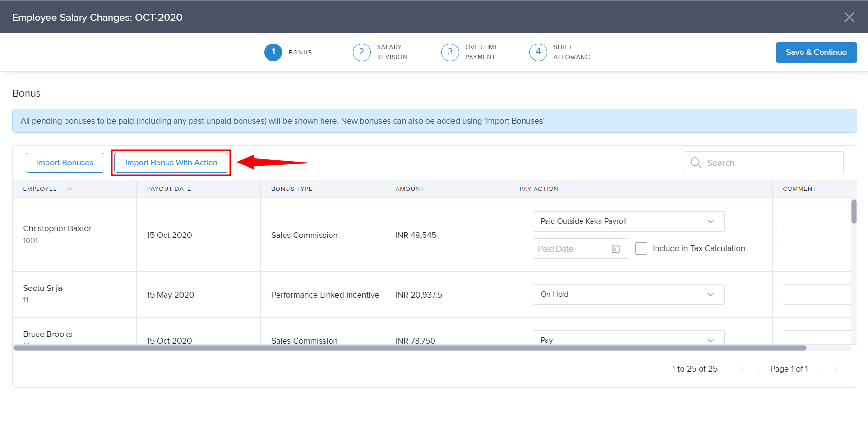This screenshot has width=868, height=426.
Task: Close the Employee Salary Changes dialog
Action: click(x=849, y=18)
